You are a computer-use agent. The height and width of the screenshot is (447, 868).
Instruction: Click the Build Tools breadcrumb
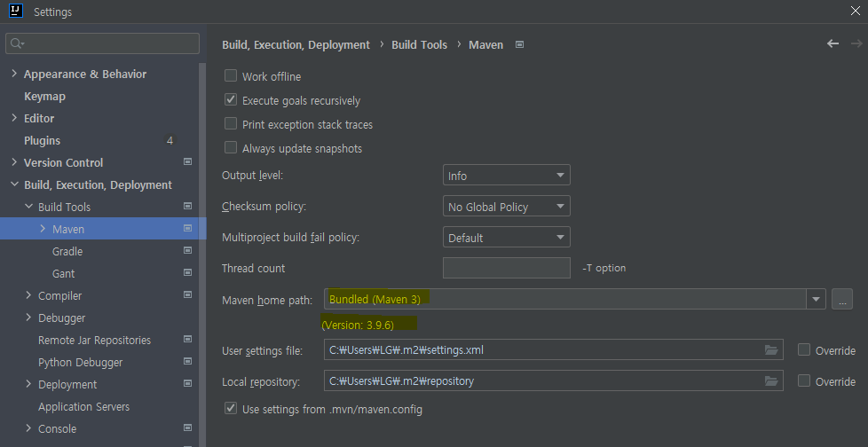pos(419,45)
